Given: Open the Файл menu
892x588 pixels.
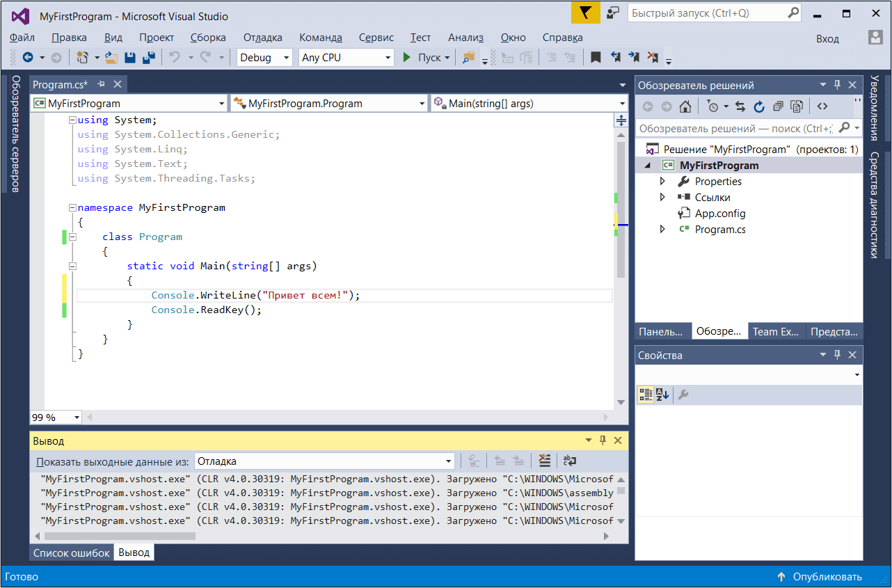Looking at the screenshot, I should tap(22, 38).
